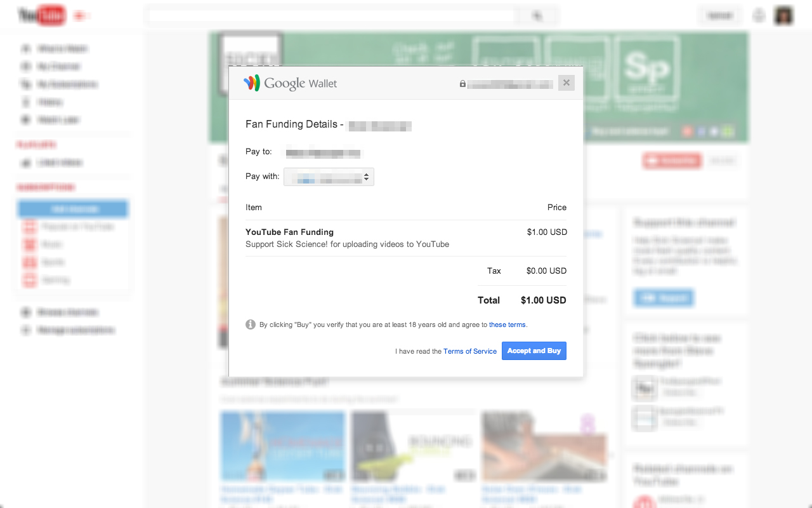
Task: Click the $0.00 USD tax amount
Action: pyautogui.click(x=546, y=271)
